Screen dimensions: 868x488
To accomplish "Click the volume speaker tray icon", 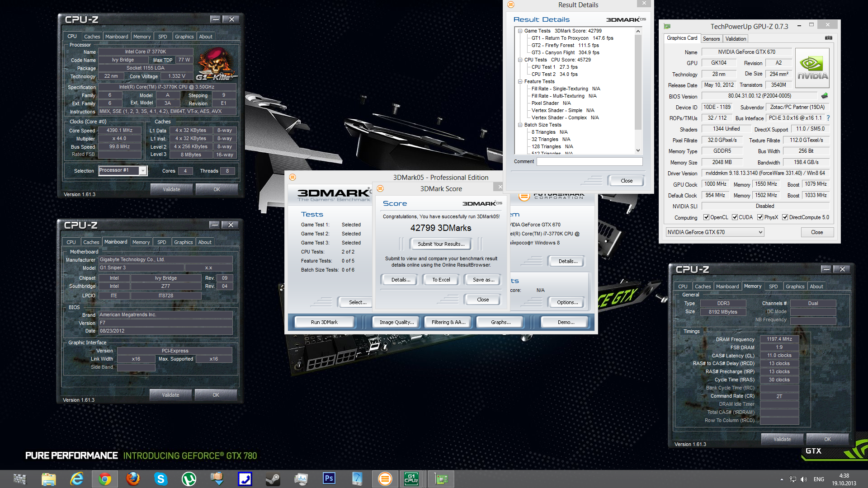I will point(803,479).
